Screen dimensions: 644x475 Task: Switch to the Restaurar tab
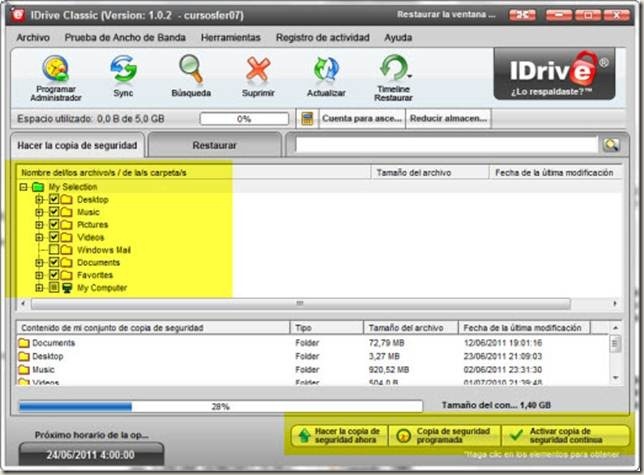[x=214, y=145]
